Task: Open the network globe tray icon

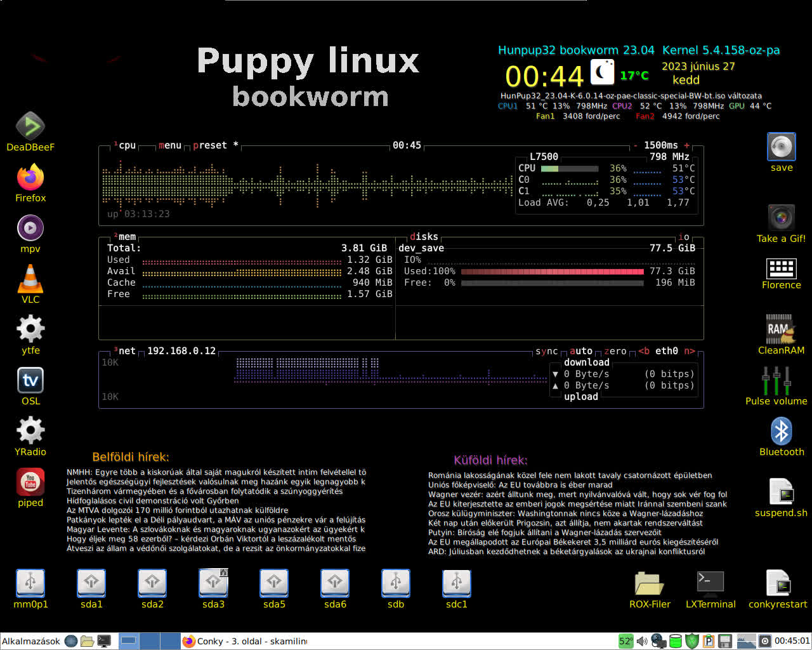Action: (x=659, y=641)
